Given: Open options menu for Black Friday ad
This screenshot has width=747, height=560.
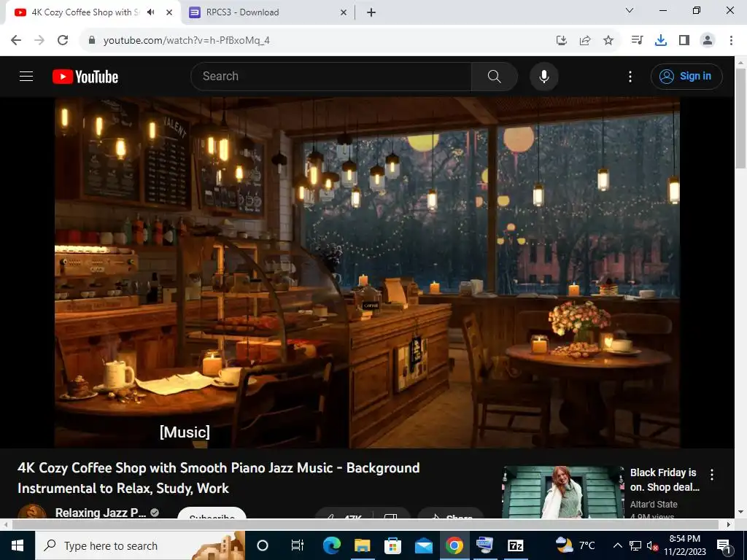Looking at the screenshot, I should (x=712, y=474).
